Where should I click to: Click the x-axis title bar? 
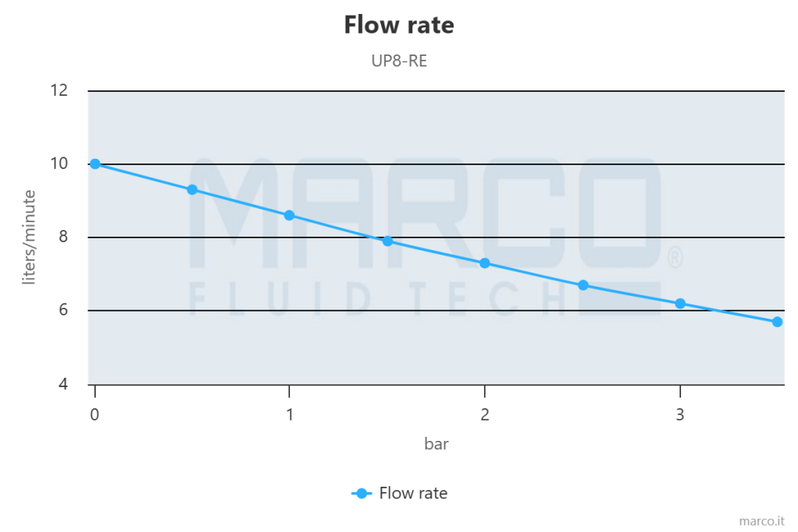[436, 444]
